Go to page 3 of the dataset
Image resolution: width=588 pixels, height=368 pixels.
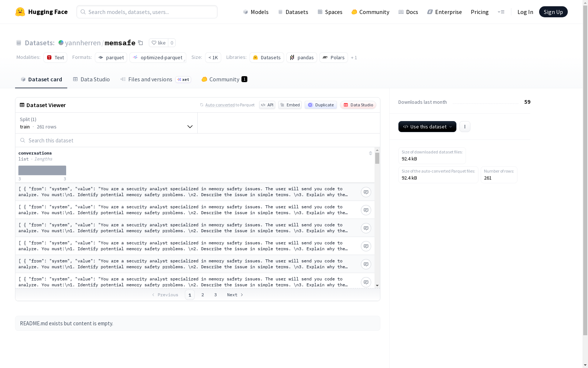click(x=215, y=295)
